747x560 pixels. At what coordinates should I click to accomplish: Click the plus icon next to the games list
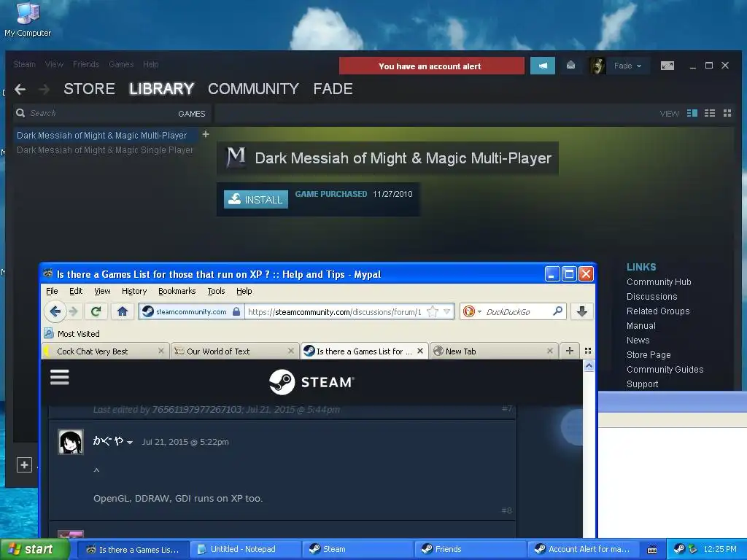[x=206, y=134]
